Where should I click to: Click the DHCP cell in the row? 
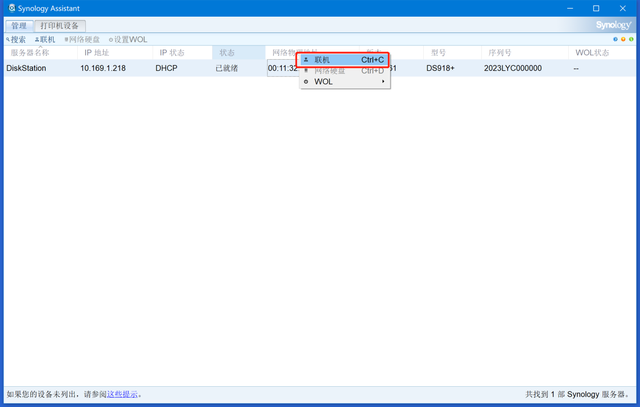pos(167,68)
